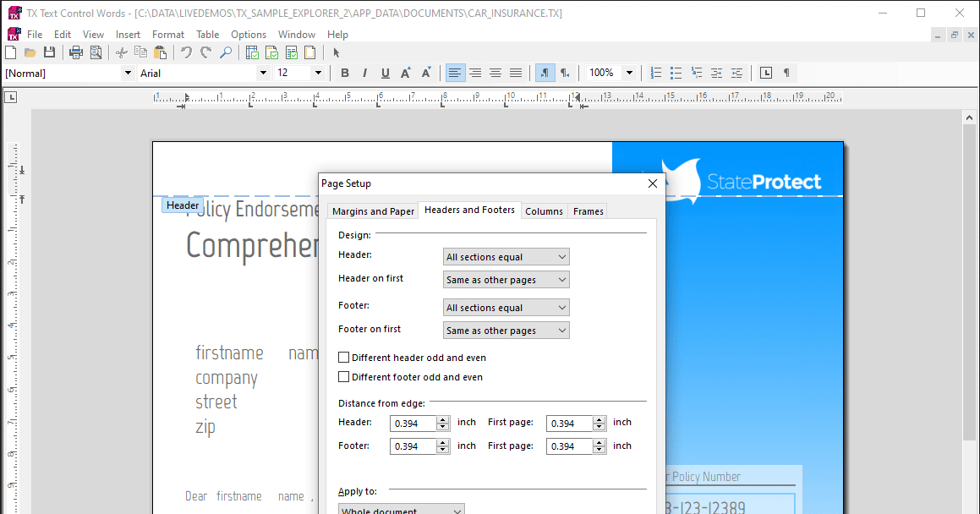Check Different footer odd and even
The image size is (980, 514).
pyautogui.click(x=344, y=377)
